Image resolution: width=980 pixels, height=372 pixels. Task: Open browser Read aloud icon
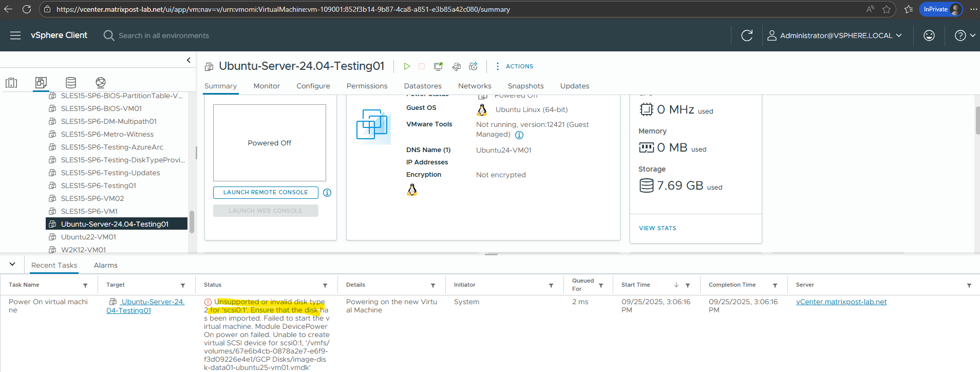click(870, 9)
